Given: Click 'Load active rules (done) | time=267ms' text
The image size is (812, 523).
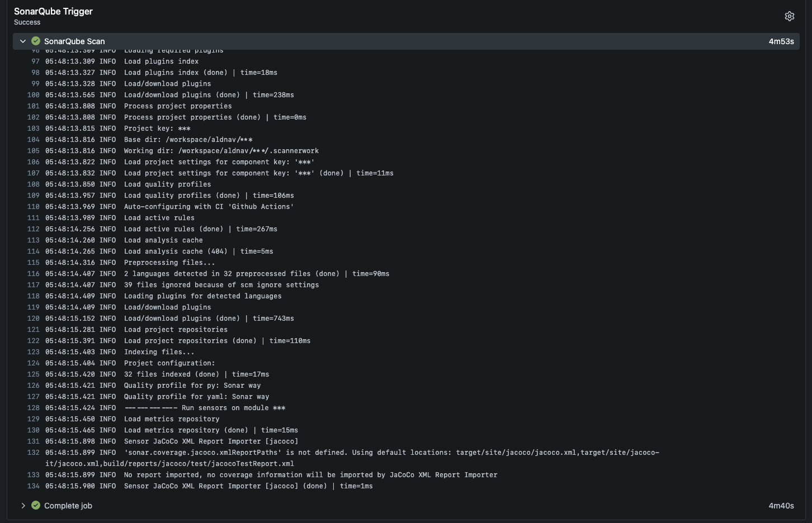Looking at the screenshot, I should point(201,229).
